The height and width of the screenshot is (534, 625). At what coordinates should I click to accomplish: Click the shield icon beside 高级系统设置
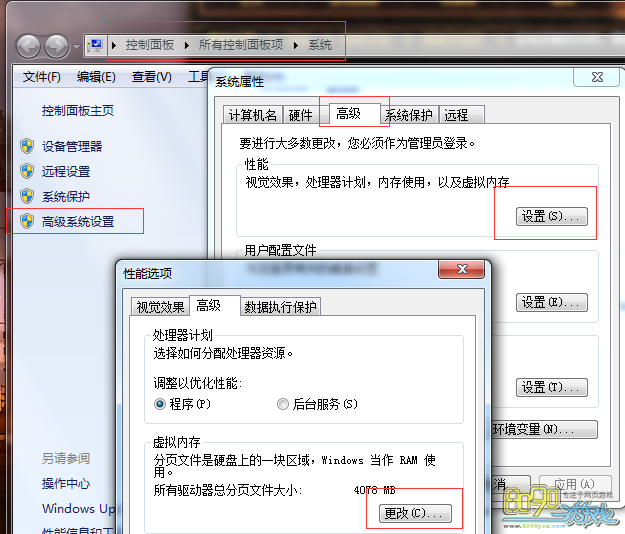tap(27, 221)
